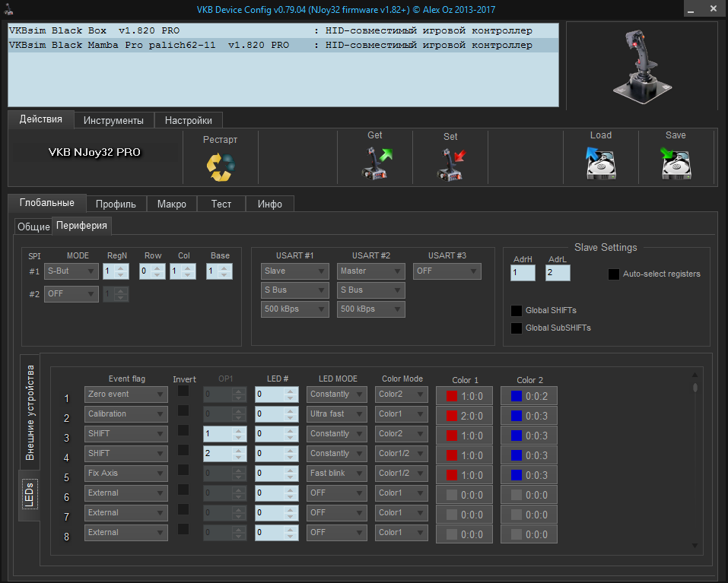Open the USART #1 Slave dropdown
The height and width of the screenshot is (583, 728).
point(295,271)
